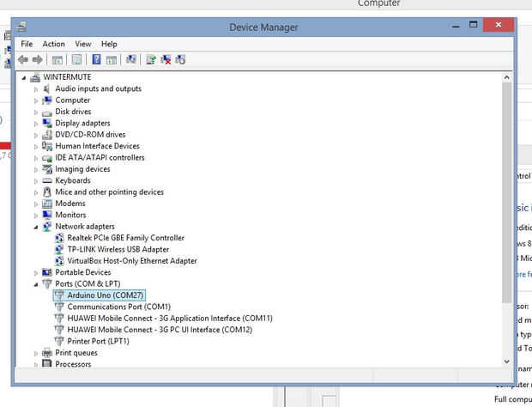Click the Uninstall device red-X icon

(166, 60)
